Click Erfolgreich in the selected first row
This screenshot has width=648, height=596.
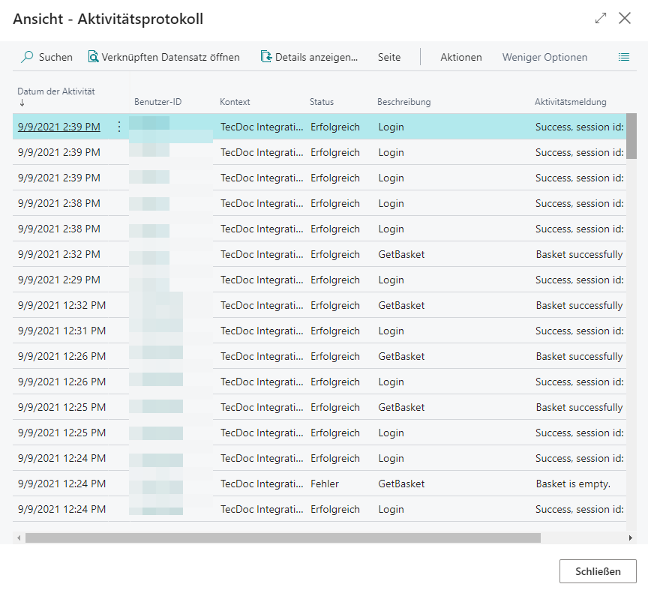335,127
